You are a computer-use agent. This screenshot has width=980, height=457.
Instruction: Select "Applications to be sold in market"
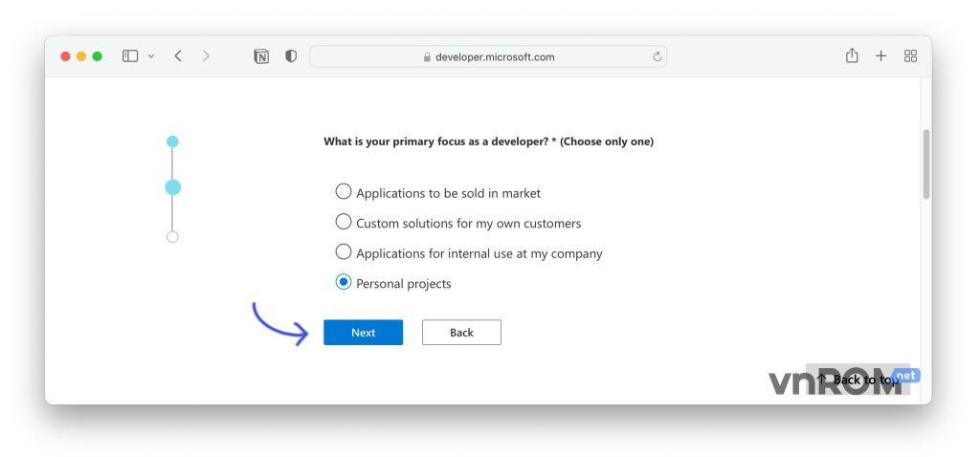click(344, 191)
